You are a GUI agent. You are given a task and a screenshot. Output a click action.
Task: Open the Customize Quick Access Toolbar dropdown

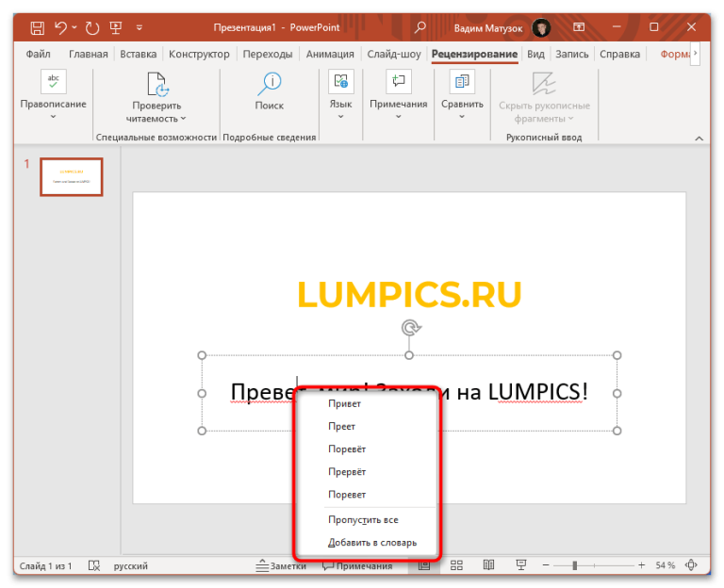(x=140, y=27)
